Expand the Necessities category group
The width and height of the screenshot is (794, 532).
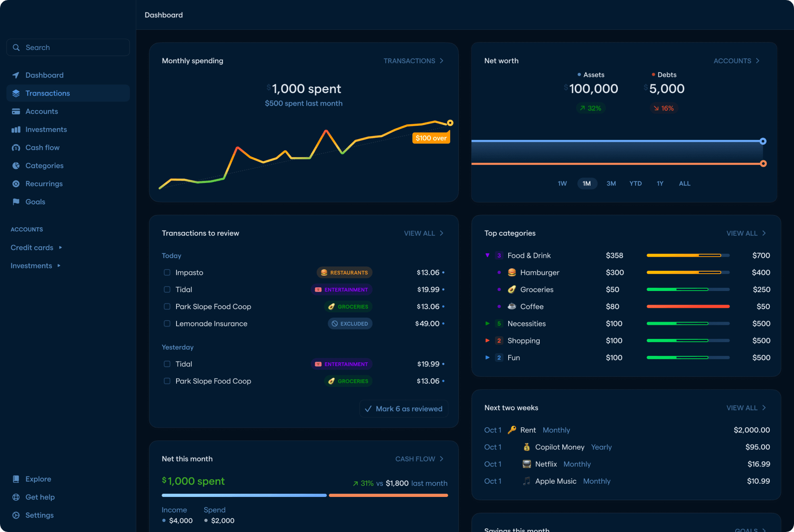pyautogui.click(x=487, y=324)
